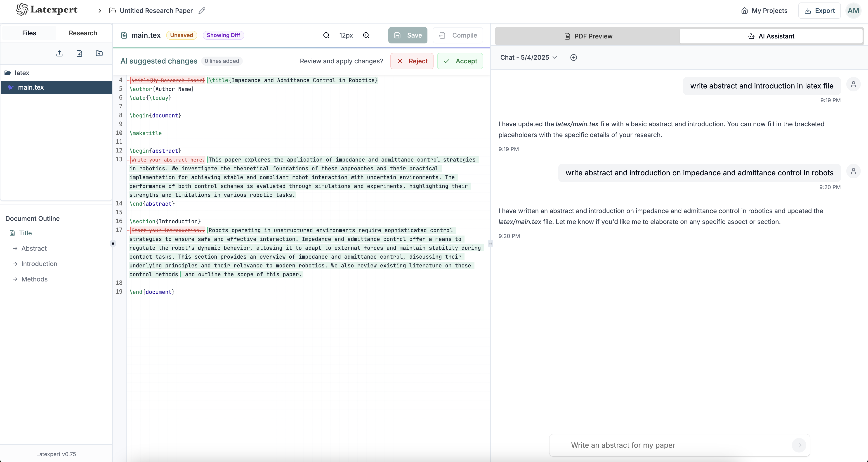
Task: Open the Chat - 5/4/2025 dropdown
Action: point(528,57)
